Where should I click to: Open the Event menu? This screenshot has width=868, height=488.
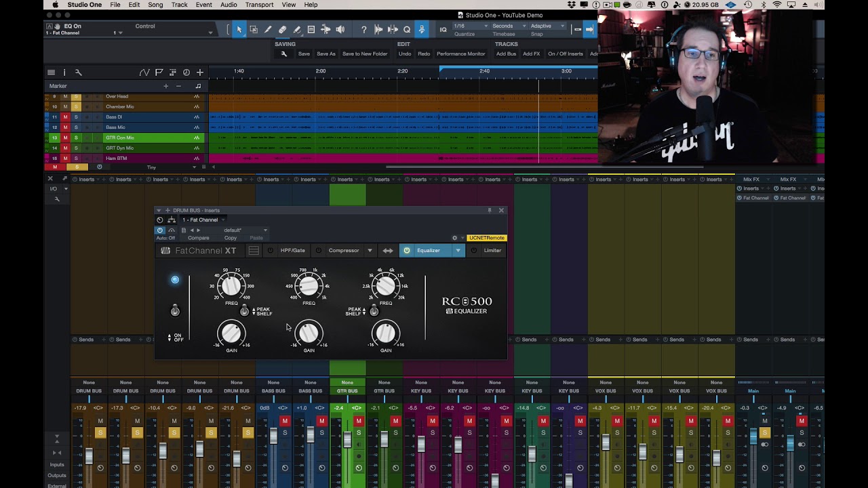[203, 5]
